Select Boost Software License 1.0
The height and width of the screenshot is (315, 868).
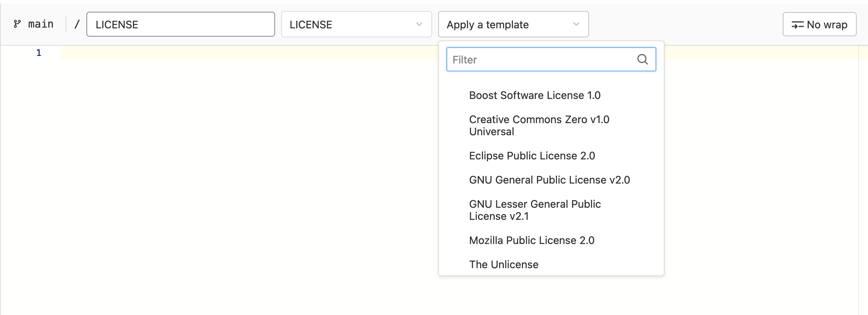click(x=534, y=95)
